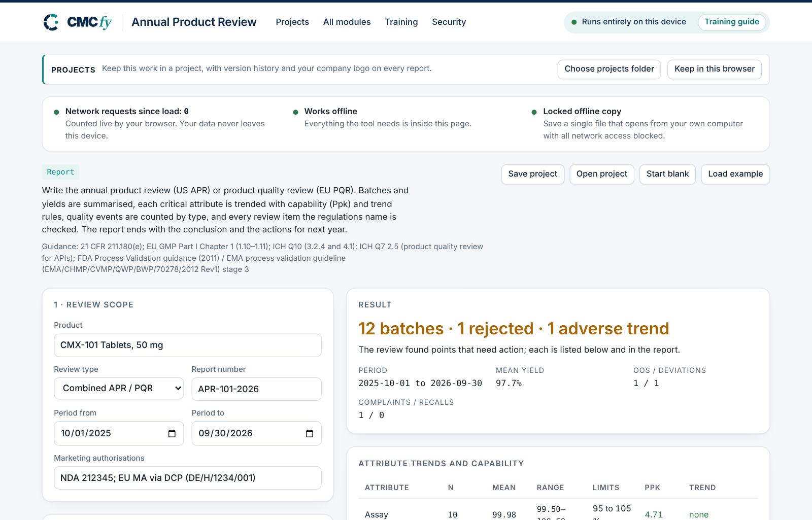Open the Training nav item
This screenshot has height=520, width=812.
tap(401, 22)
